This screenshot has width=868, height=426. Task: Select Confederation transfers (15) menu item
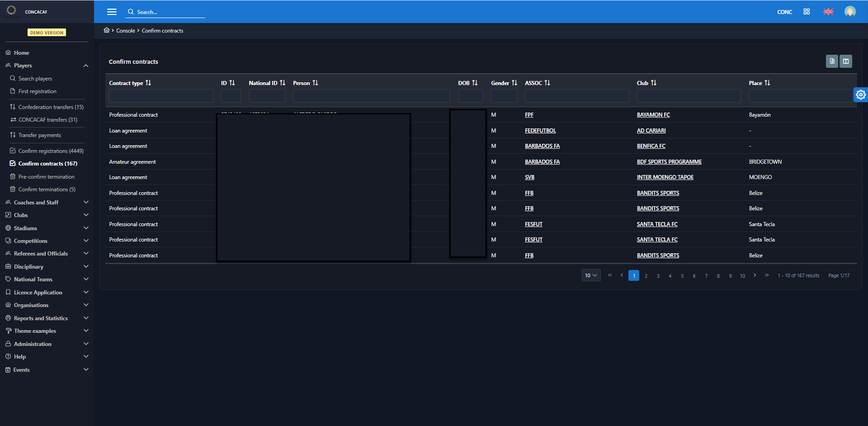[x=51, y=107]
